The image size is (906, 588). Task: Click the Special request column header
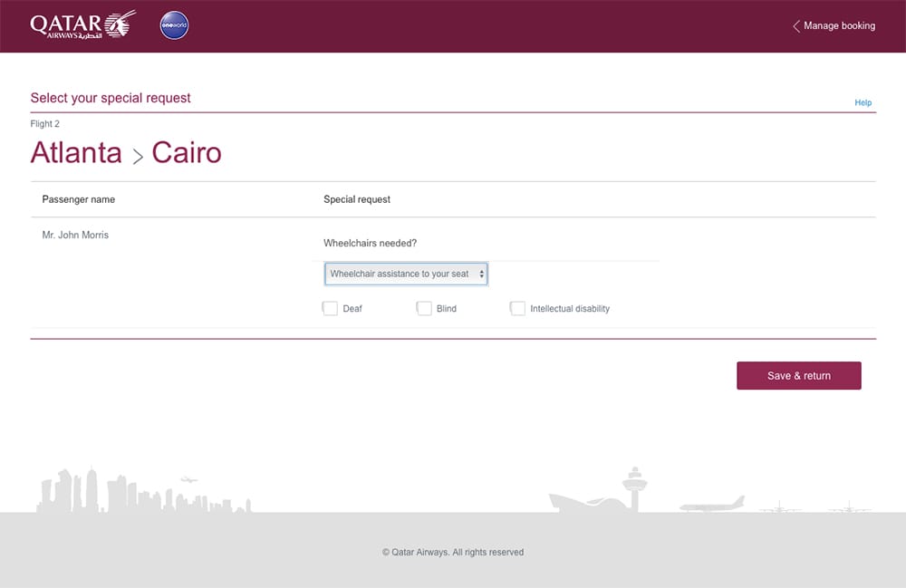357,199
